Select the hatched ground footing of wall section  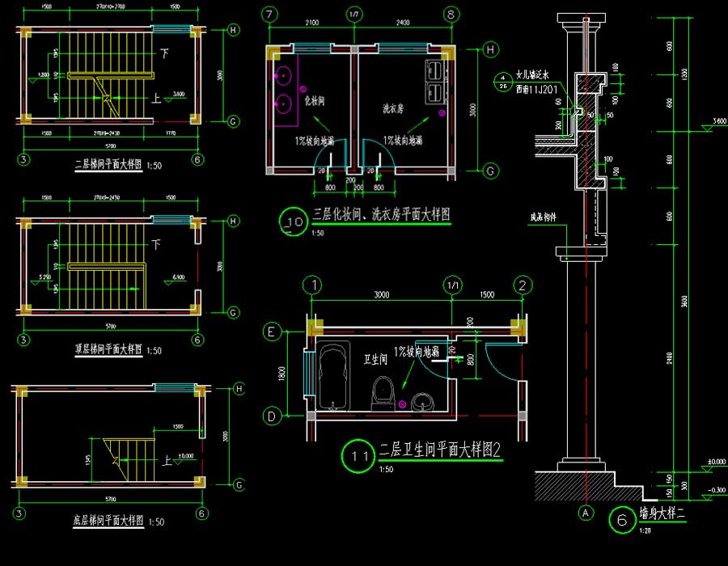[x=589, y=486]
